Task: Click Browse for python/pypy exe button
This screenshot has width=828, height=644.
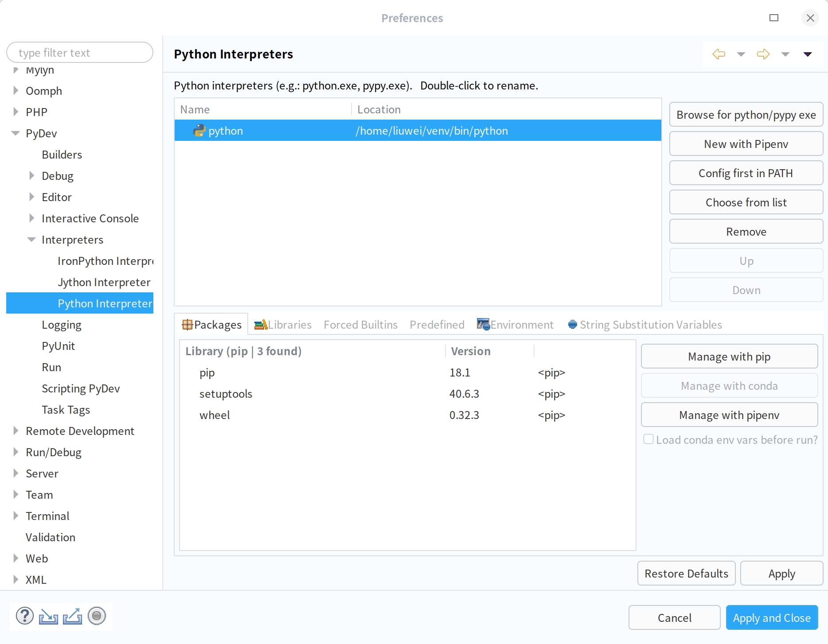Action: click(746, 115)
